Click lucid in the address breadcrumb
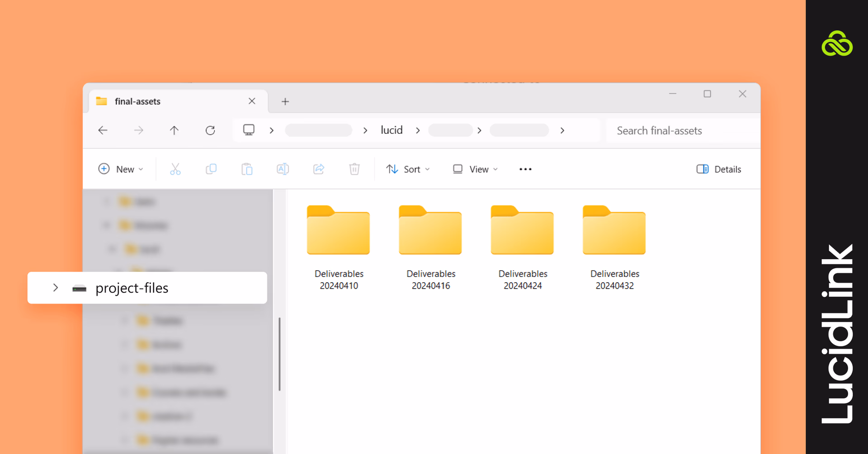Viewport: 868px width, 454px height. pos(392,131)
